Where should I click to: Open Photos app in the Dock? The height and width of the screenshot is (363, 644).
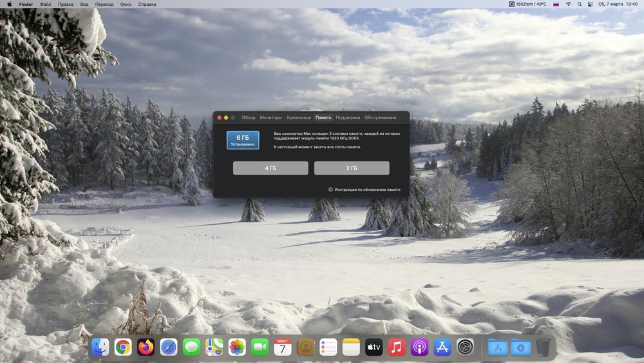(x=237, y=348)
